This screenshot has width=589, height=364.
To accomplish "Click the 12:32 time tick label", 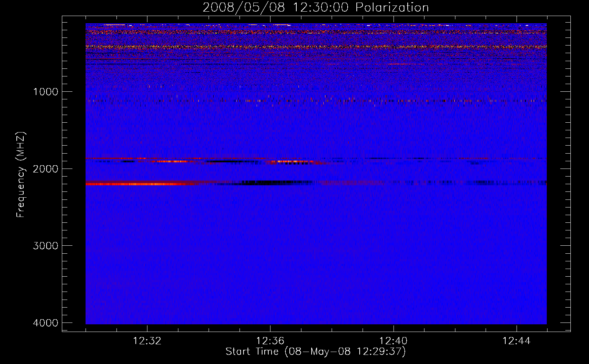I will 147,341.
